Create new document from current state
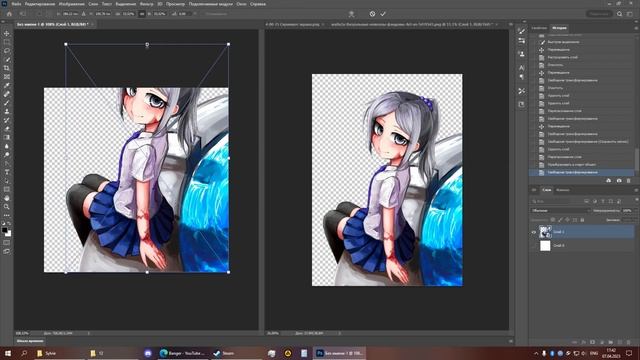This screenshot has width=640, height=360. pos(609,180)
